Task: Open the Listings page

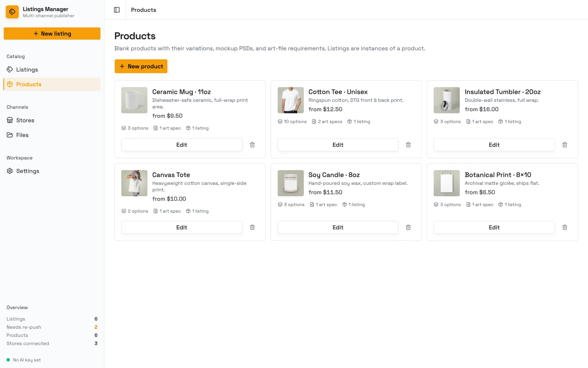Action: tap(52, 69)
